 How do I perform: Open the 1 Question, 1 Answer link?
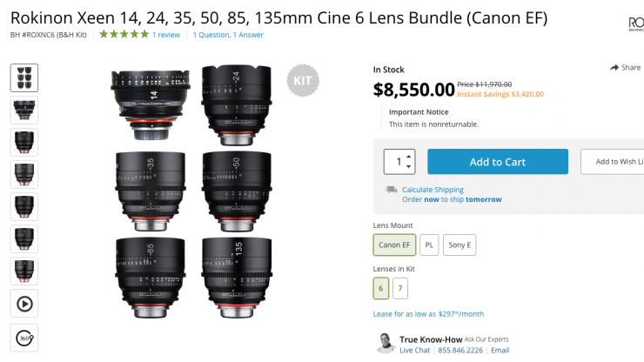(x=226, y=35)
